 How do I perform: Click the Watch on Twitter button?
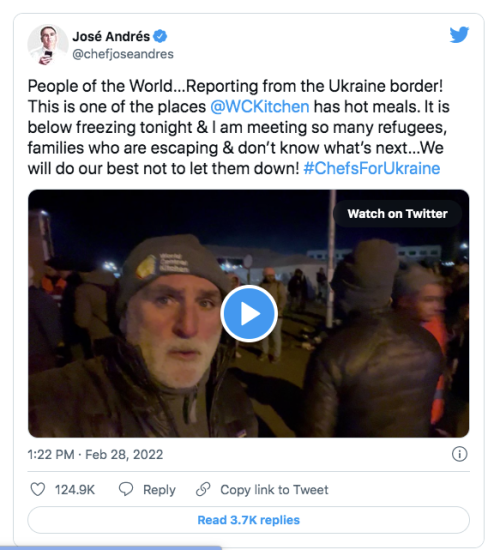(397, 214)
